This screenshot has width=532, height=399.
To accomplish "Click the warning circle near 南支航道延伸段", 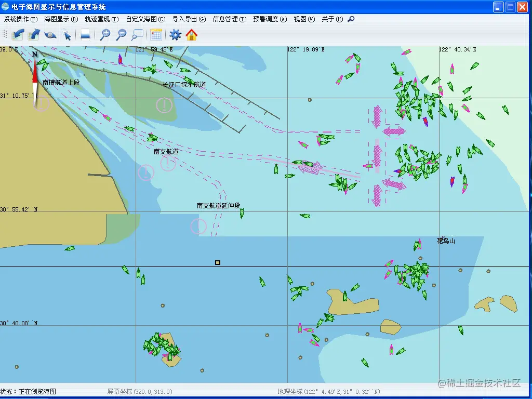I will pyautogui.click(x=198, y=226).
